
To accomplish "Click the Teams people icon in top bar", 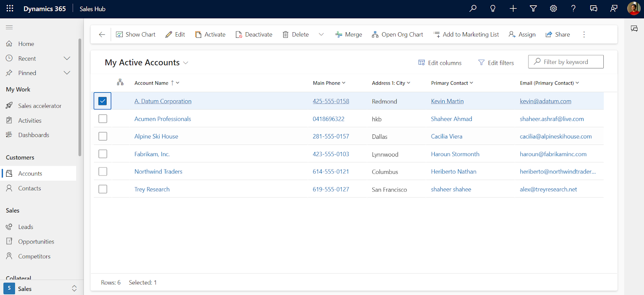I will (614, 8).
